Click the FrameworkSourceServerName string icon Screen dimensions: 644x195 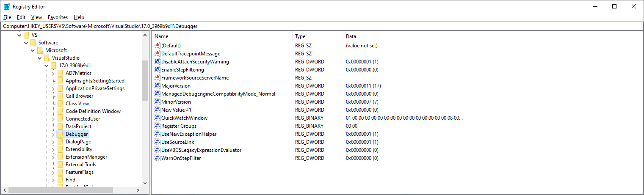(x=157, y=77)
